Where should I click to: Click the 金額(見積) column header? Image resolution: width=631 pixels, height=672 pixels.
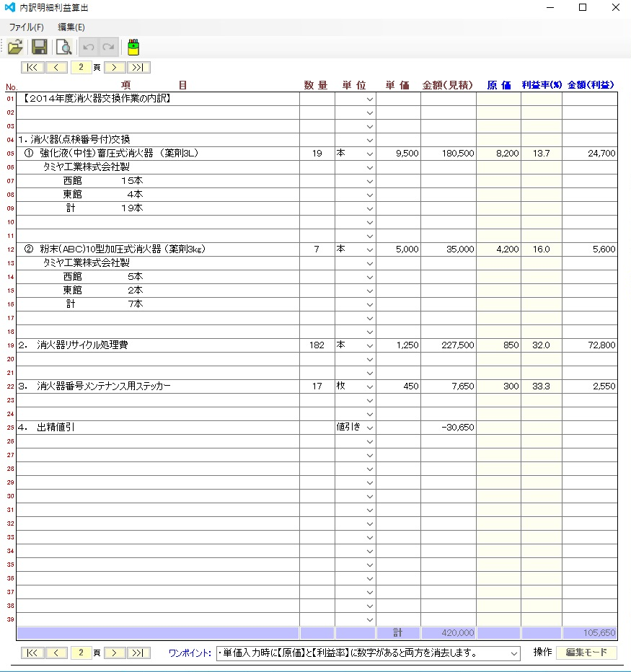(x=448, y=85)
